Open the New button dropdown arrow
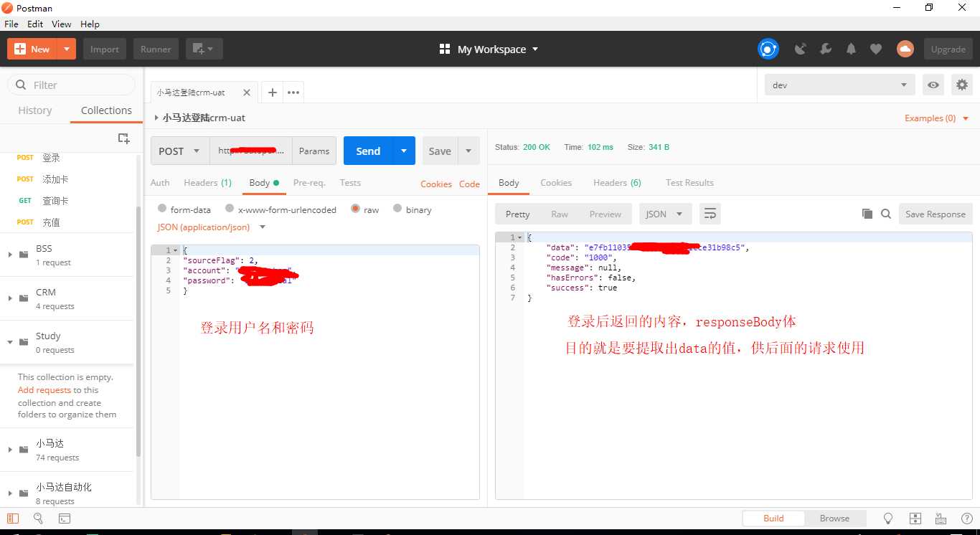Viewport: 980px width, 535px height. point(66,49)
